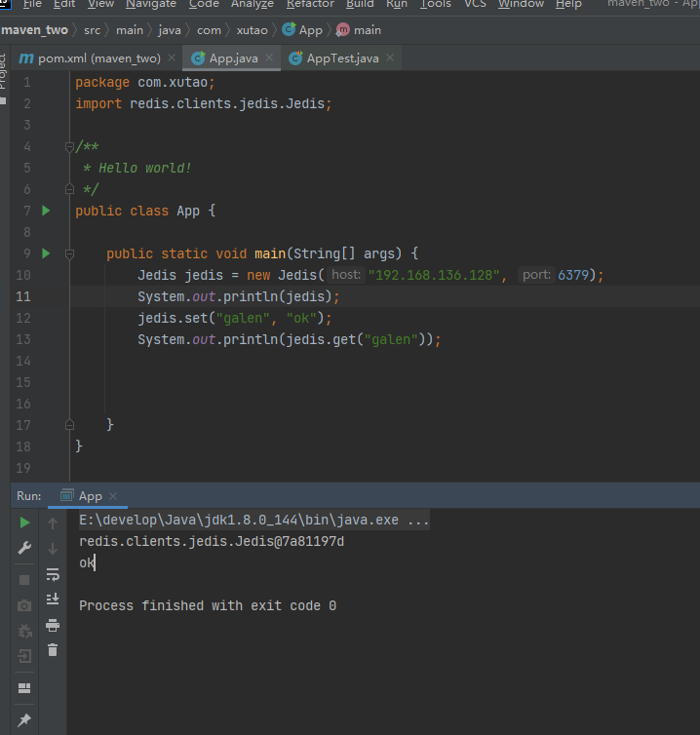Click the fold end marker at line 17
Image resolution: width=700 pixels, height=735 pixels.
tap(69, 425)
